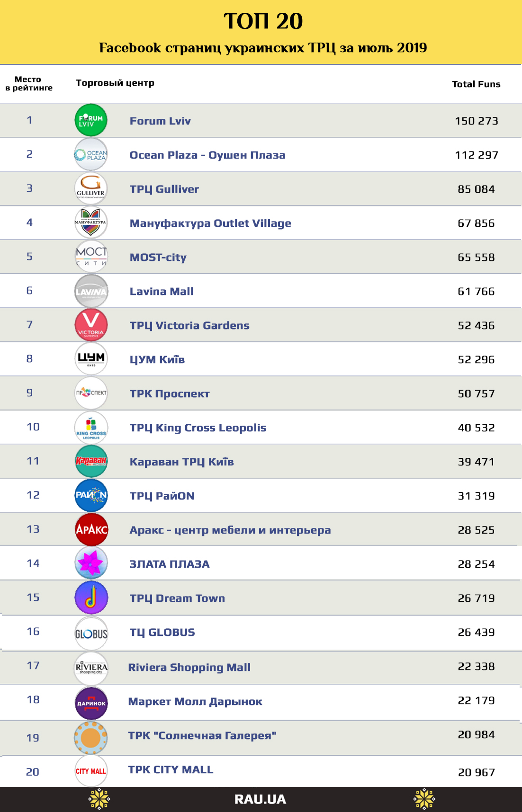
Task: Click the Ocean Plaza logo icon
Action: point(91,154)
